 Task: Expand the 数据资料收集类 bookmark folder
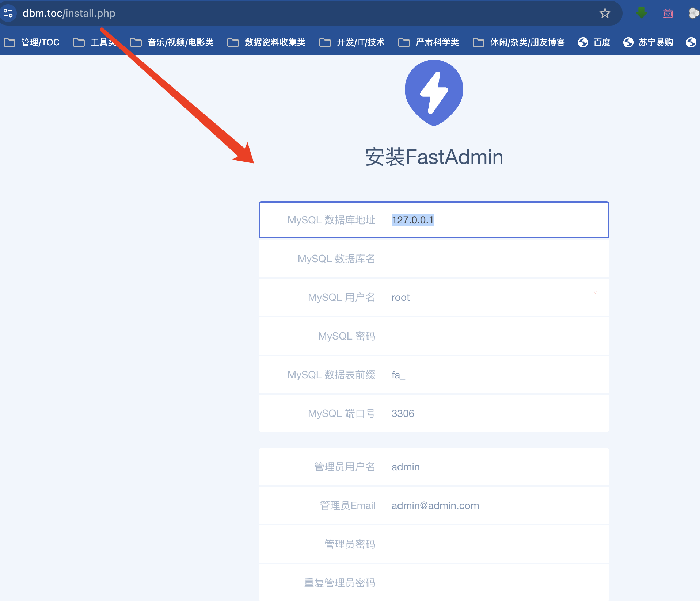pos(266,42)
